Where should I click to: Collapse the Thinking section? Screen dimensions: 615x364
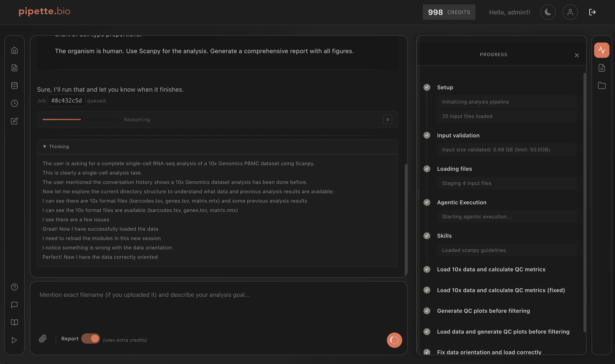pyautogui.click(x=56, y=146)
